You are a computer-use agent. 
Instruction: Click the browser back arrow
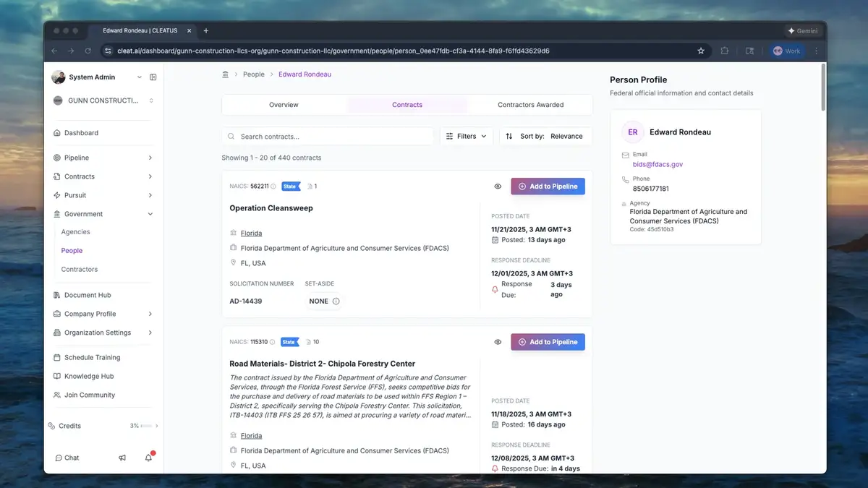pyautogui.click(x=54, y=51)
